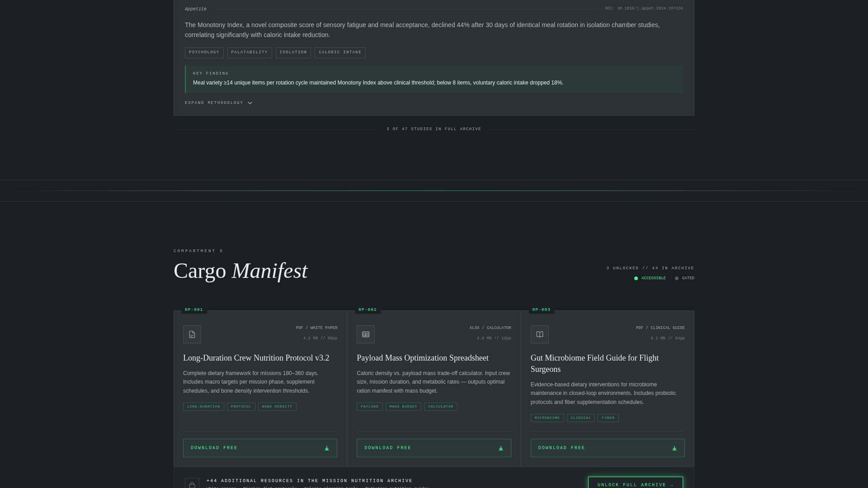Viewport: 868px width, 488px height.
Task: Select the MICROBIOME tag
Action: [x=547, y=418]
